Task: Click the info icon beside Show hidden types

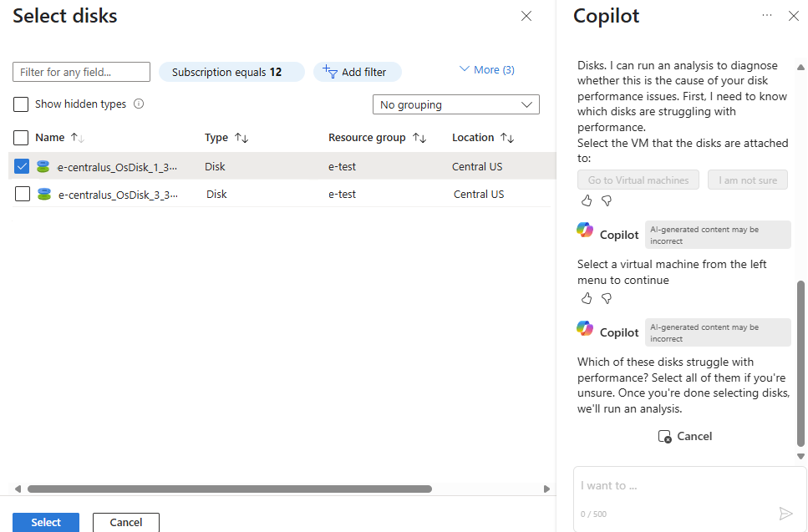Action: [139, 104]
